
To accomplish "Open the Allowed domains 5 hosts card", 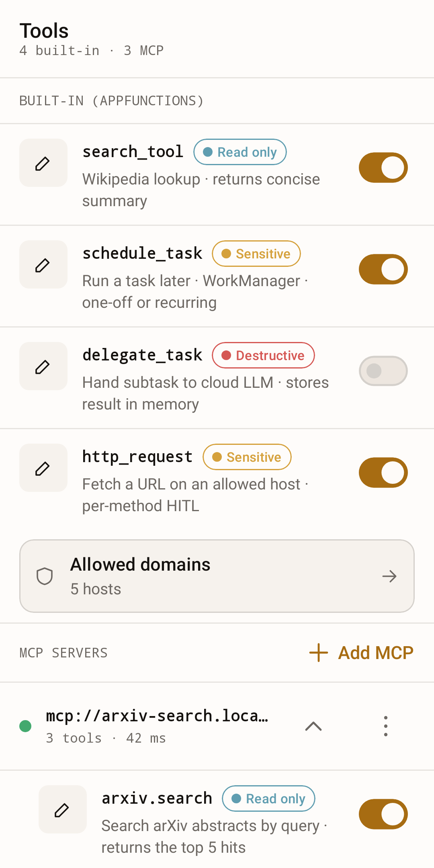I will pyautogui.click(x=217, y=576).
